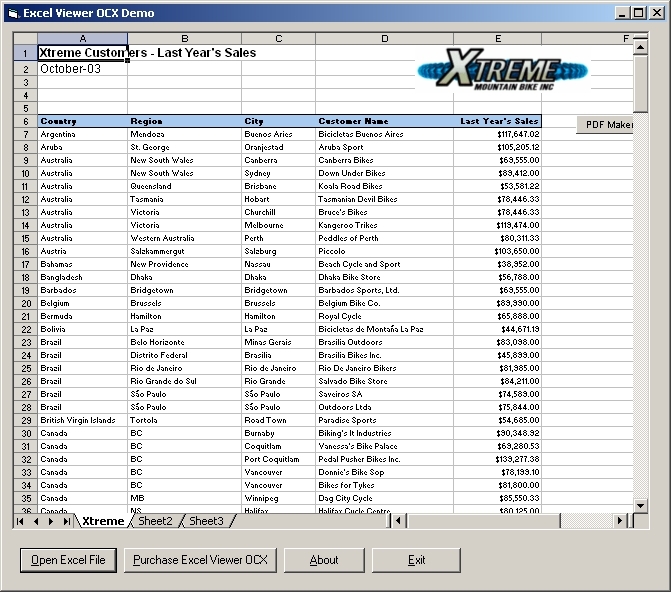Click vertical scrollbar up arrow
This screenshot has height=592, width=671.
640,47
